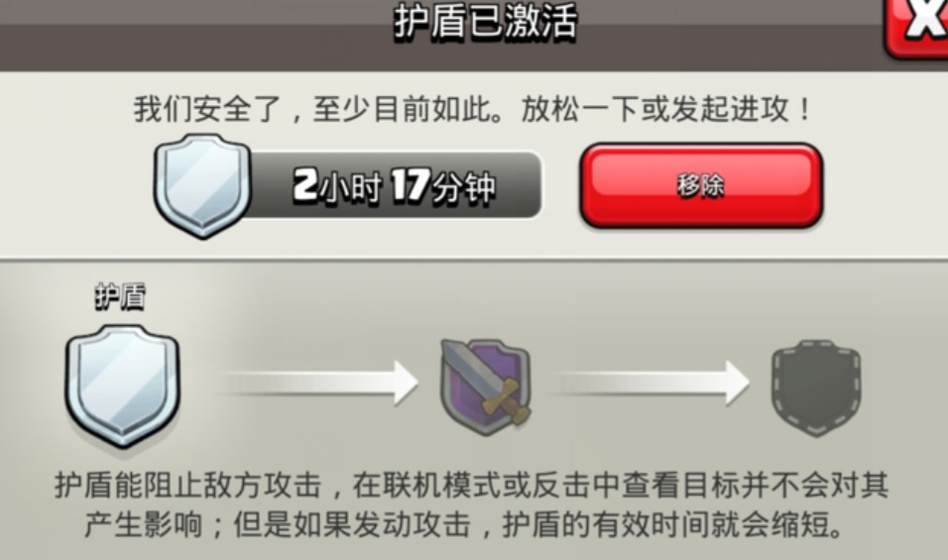
Task: Select the dark dashed empty shield icon
Action: [815, 388]
